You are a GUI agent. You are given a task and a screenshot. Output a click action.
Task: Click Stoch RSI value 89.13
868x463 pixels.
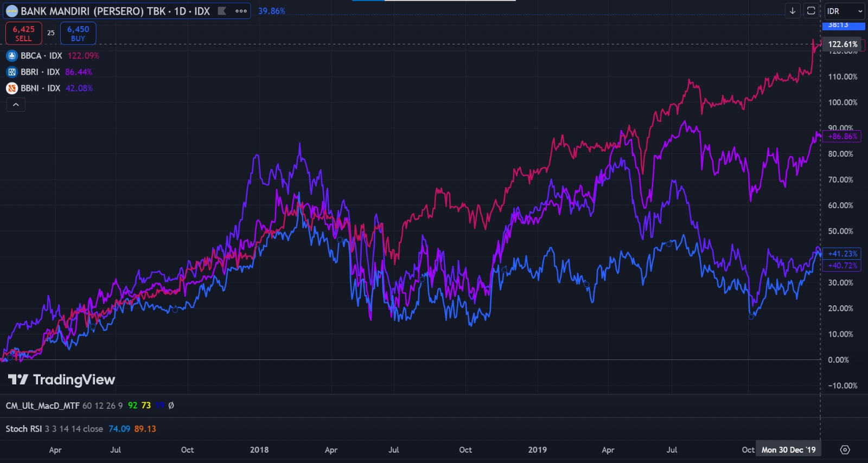tap(145, 429)
